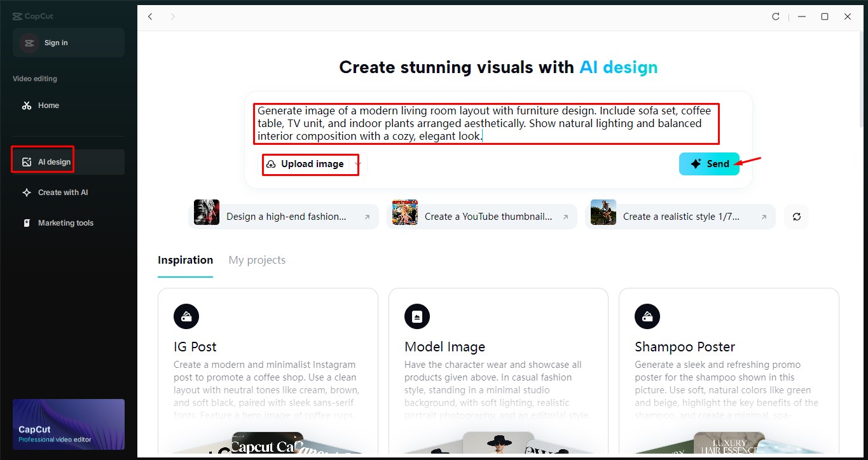Click the Upload image button

click(x=307, y=164)
